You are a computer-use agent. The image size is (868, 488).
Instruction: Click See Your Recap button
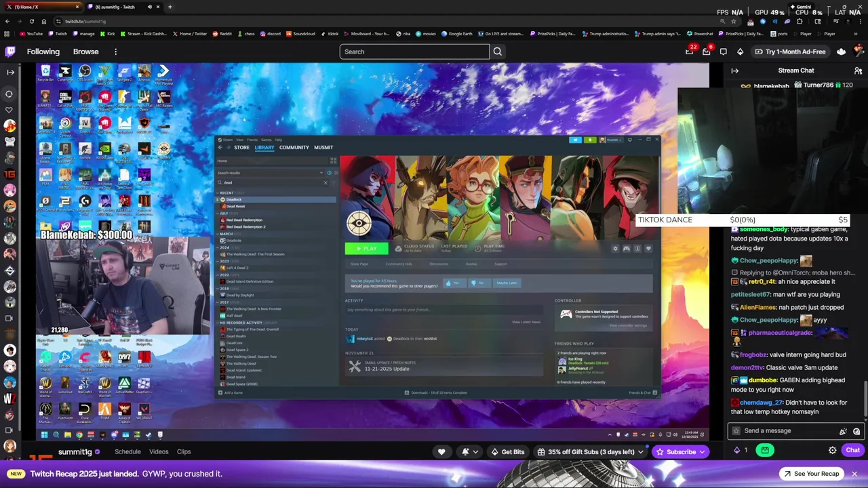pyautogui.click(x=810, y=474)
